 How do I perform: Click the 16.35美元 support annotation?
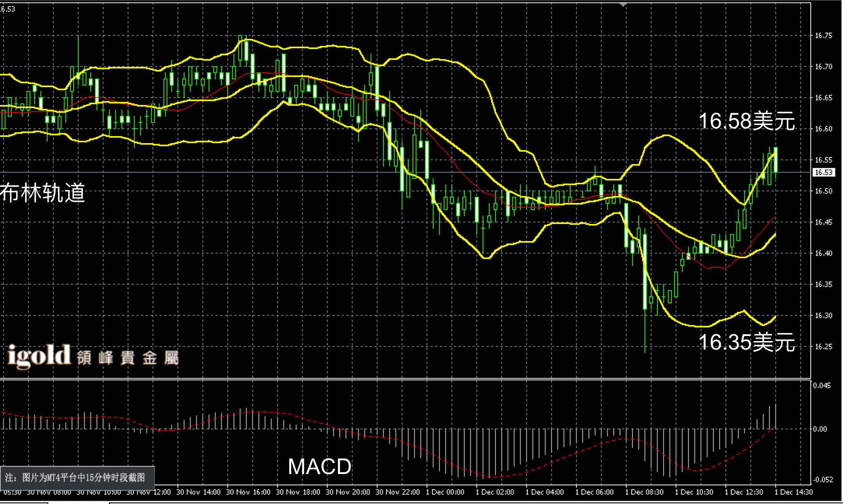tap(746, 342)
